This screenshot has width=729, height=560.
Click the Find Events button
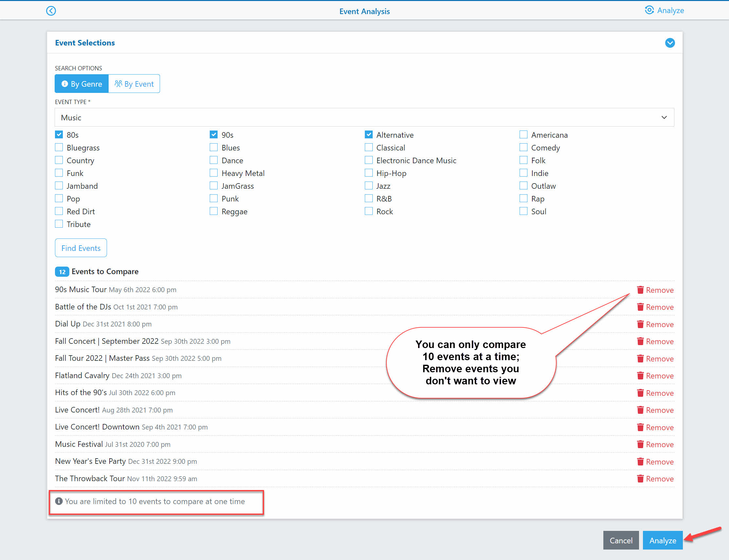click(80, 248)
